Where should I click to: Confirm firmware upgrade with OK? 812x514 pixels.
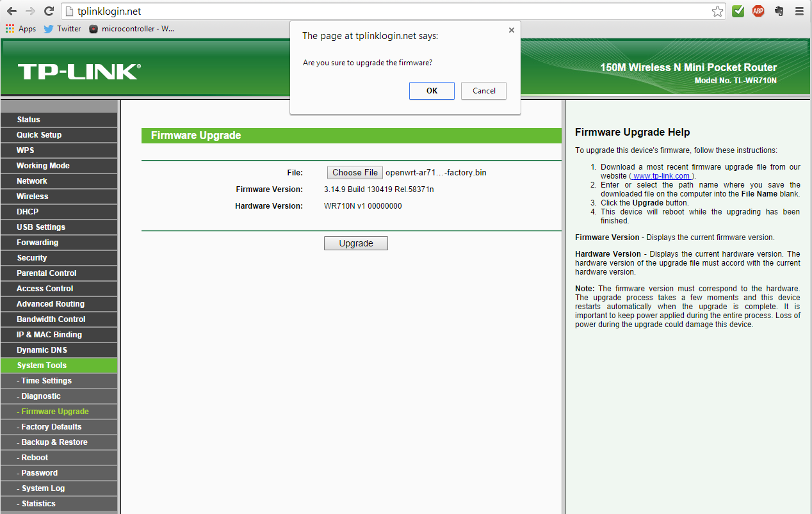432,91
